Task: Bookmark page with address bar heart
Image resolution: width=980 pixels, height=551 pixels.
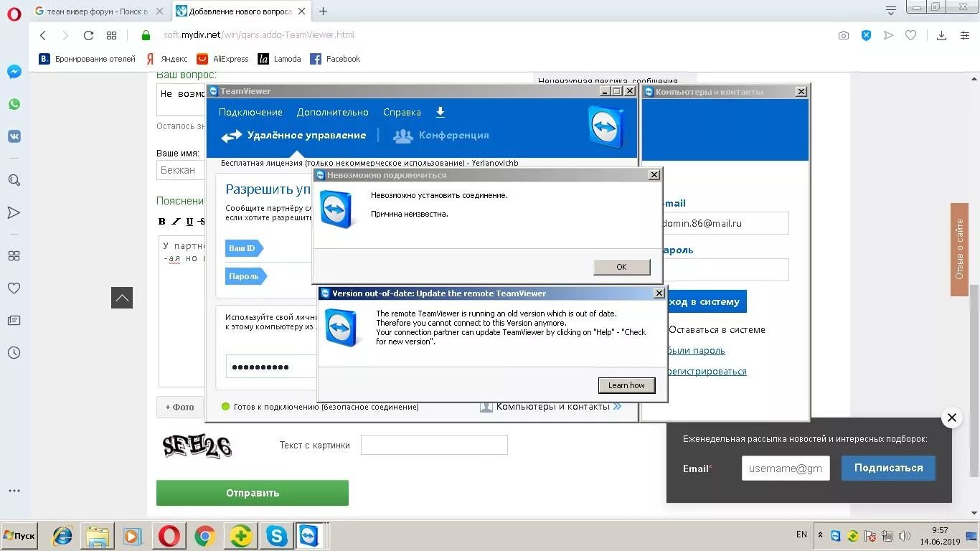Action: 910,35
